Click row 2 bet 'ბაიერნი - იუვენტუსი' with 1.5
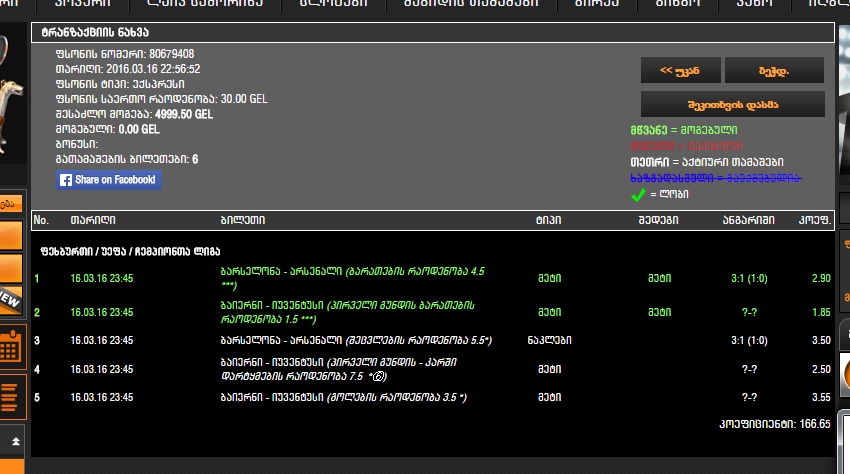Screen dimensions: 850x474 [x=347, y=312]
